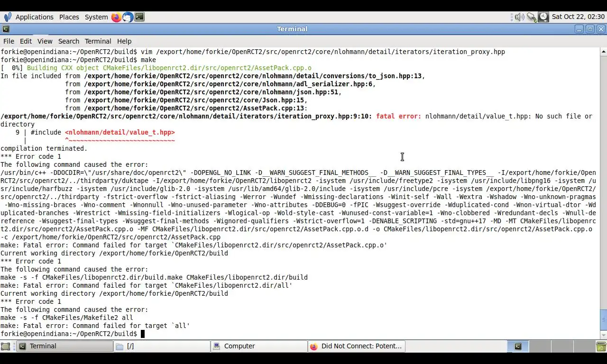
Task: Switch to Terminal in the taskbar
Action: click(x=65, y=346)
